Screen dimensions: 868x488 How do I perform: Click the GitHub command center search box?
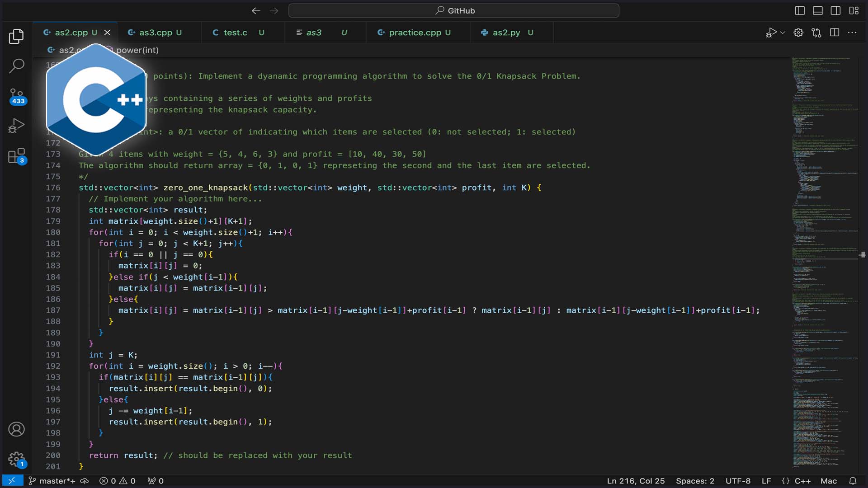[454, 11]
